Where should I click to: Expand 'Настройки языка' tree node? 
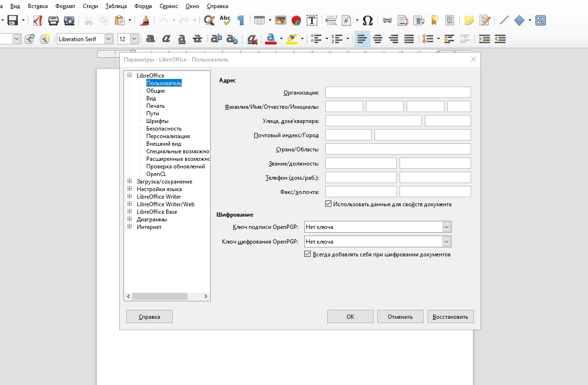pyautogui.click(x=130, y=189)
